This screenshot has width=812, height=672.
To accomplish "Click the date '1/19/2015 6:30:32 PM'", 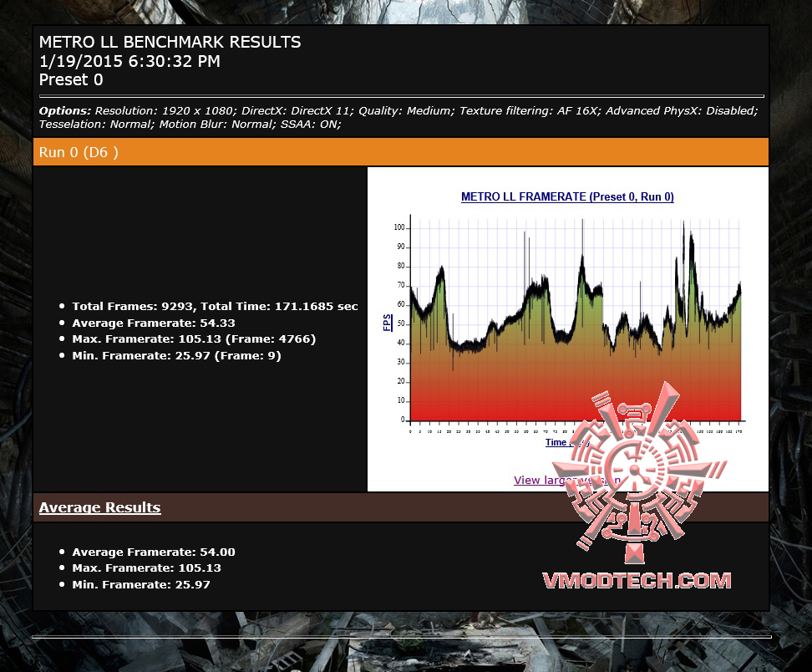I will pyautogui.click(x=129, y=61).
